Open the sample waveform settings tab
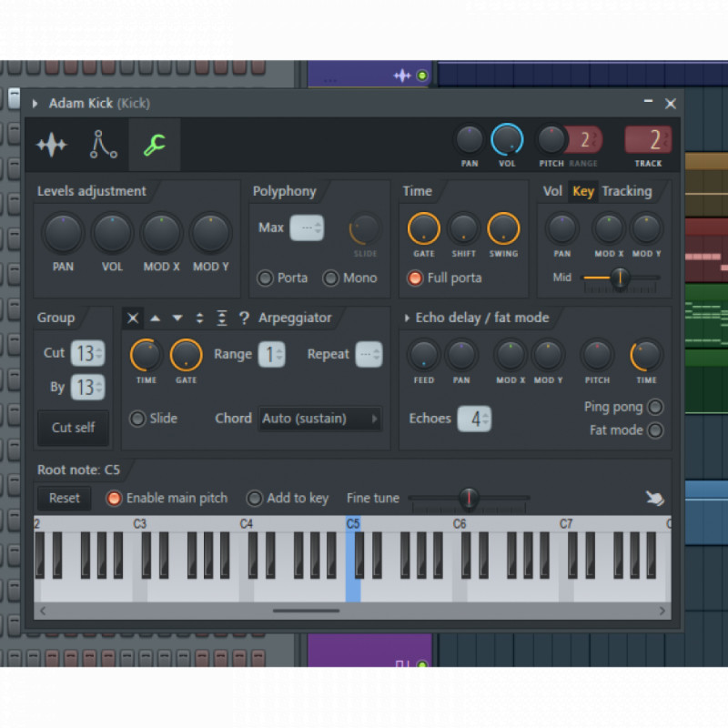The image size is (728, 728). (52, 145)
